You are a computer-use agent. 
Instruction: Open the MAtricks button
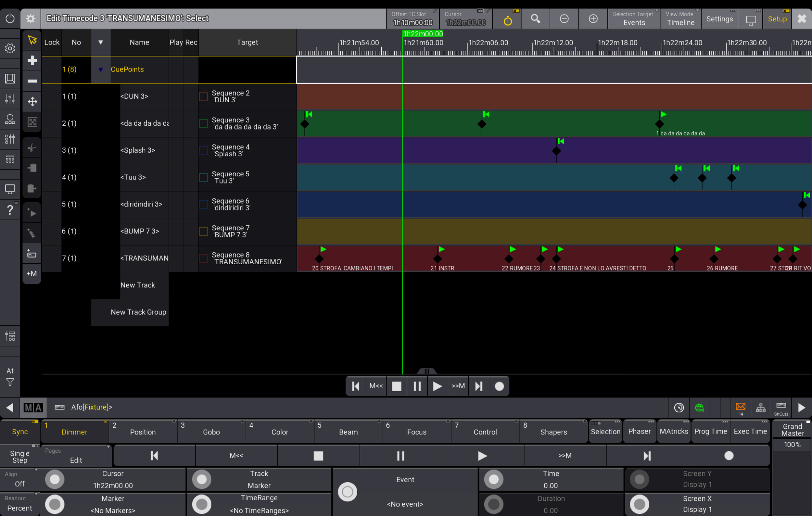(674, 431)
